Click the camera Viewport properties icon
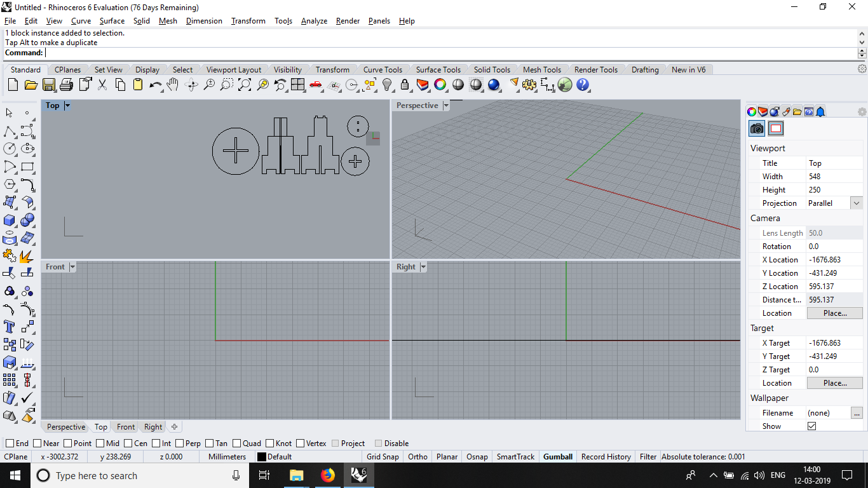 pos(757,128)
